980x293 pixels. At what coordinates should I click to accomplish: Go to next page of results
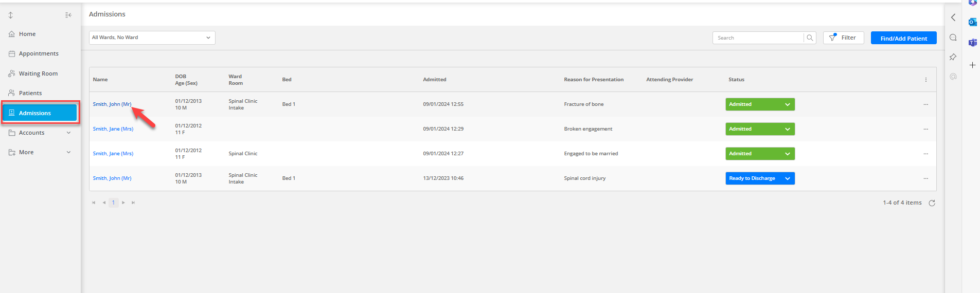pyautogui.click(x=123, y=203)
